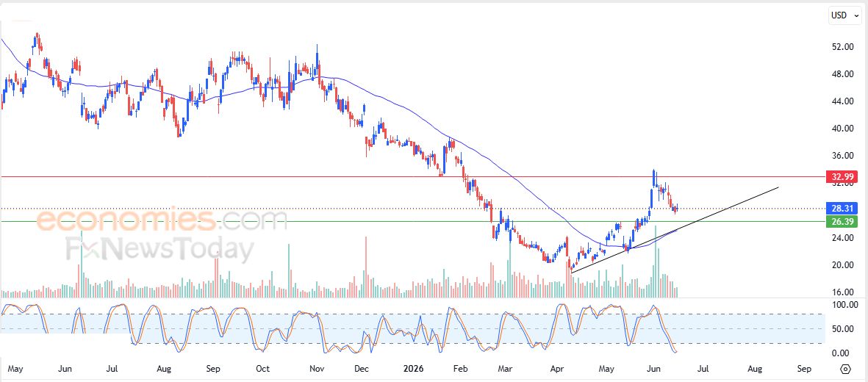The width and height of the screenshot is (868, 382).
Task: Open the USD currency dropdown
Action: tap(844, 15)
